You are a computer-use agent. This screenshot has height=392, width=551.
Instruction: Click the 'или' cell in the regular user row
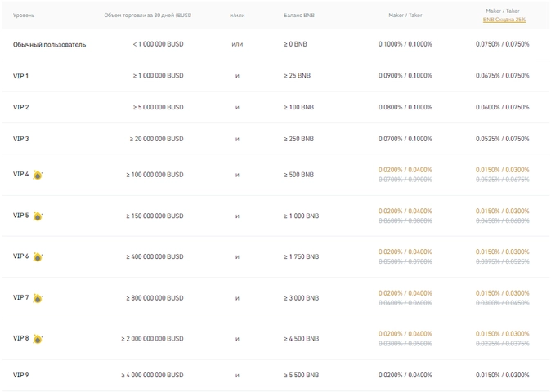coord(237,44)
